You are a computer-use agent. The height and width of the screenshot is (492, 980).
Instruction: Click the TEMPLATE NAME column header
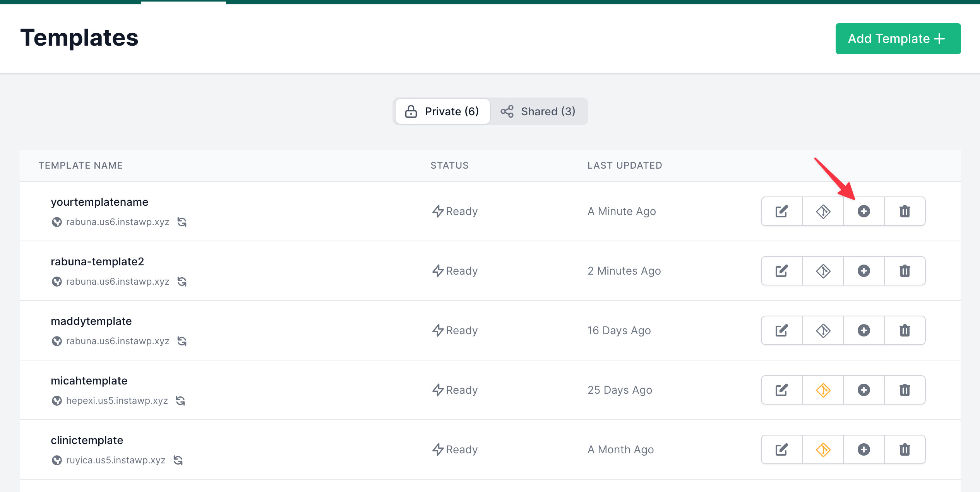click(x=81, y=166)
